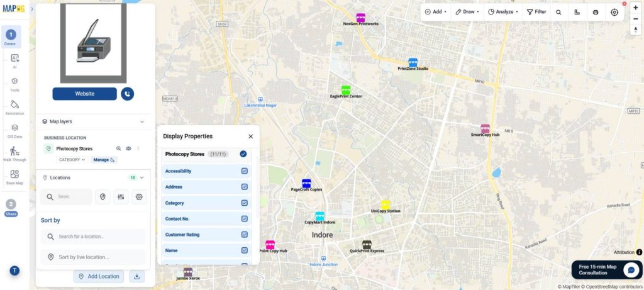This screenshot has width=644, height=290.
Task: Download locations with the download icon
Action: (136, 276)
